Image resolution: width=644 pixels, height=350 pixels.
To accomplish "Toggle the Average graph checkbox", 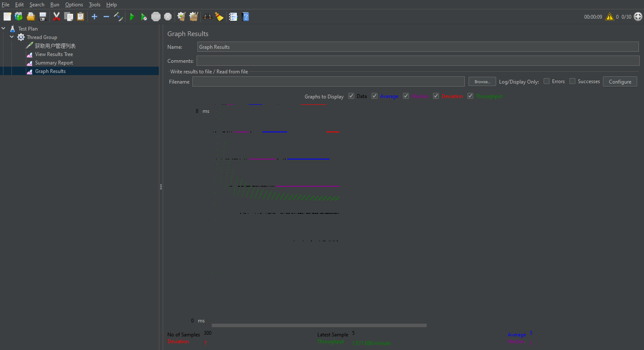I will (x=375, y=96).
